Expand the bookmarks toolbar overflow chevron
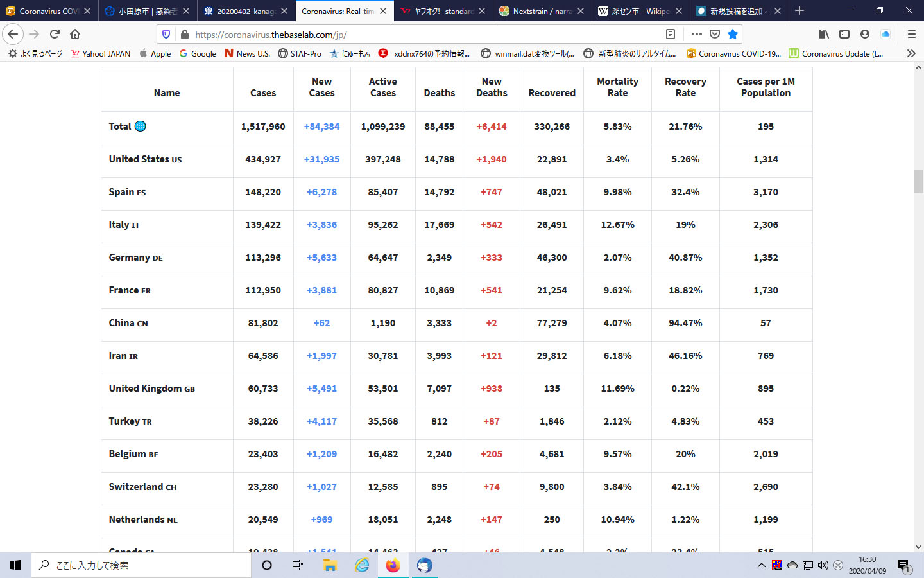Viewport: 924px width, 578px height. 911,53
